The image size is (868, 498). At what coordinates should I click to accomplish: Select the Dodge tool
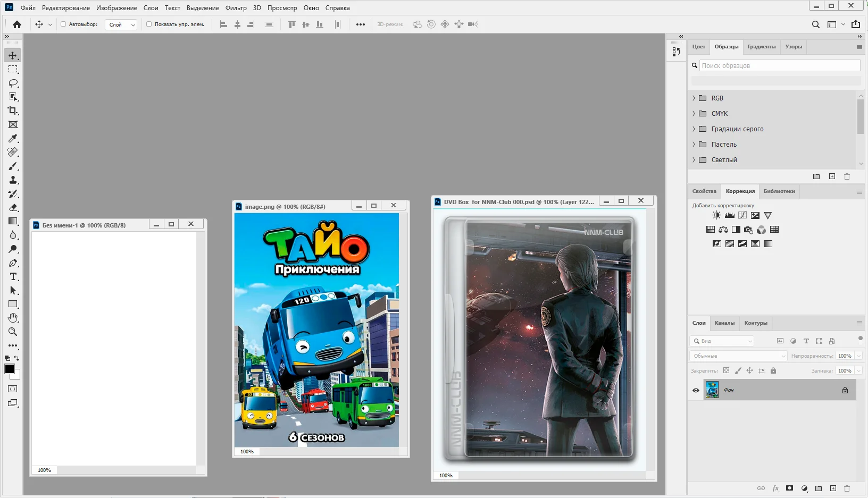tap(13, 249)
